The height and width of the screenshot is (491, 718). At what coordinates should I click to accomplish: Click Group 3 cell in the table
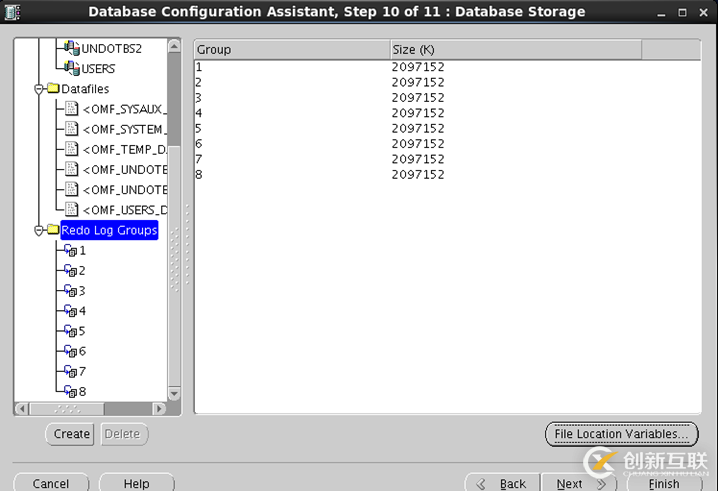292,98
